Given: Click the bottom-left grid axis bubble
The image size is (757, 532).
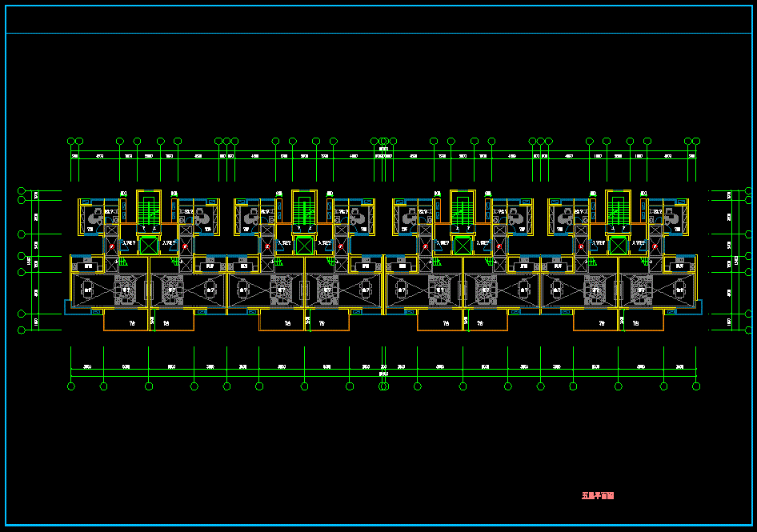Looking at the screenshot, I should pos(71,386).
